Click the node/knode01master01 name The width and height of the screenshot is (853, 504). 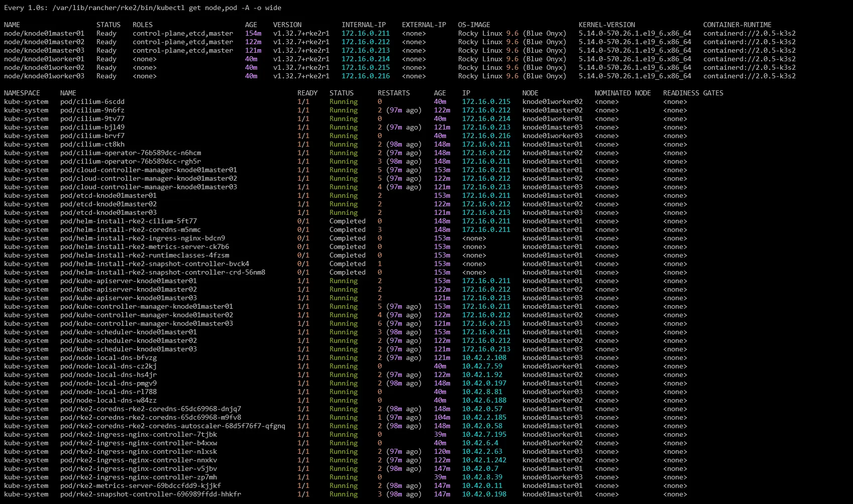44,33
